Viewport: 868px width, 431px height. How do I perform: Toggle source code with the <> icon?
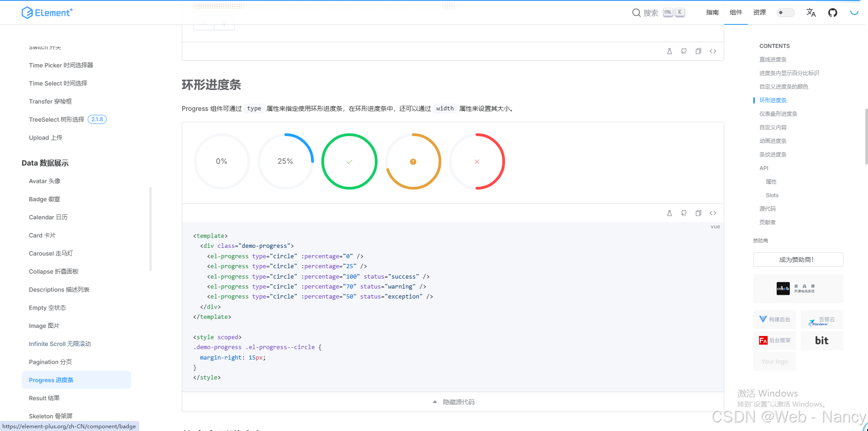click(713, 213)
